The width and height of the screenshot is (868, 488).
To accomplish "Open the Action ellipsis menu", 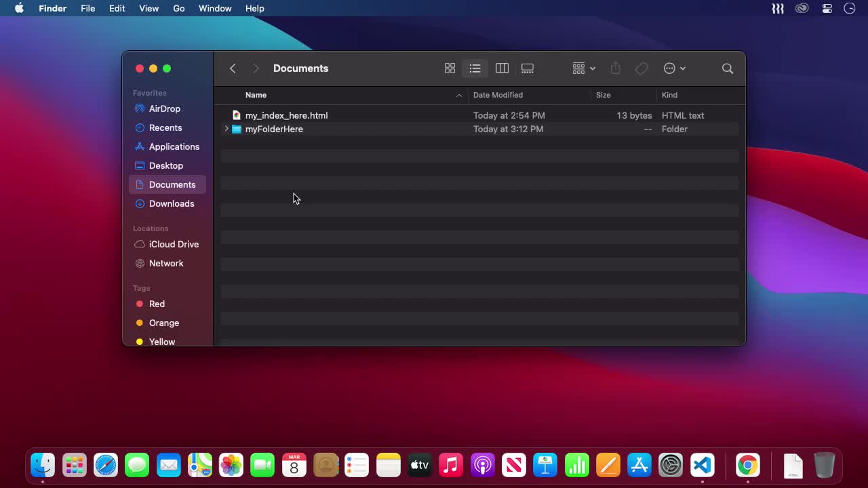I will (x=674, y=68).
